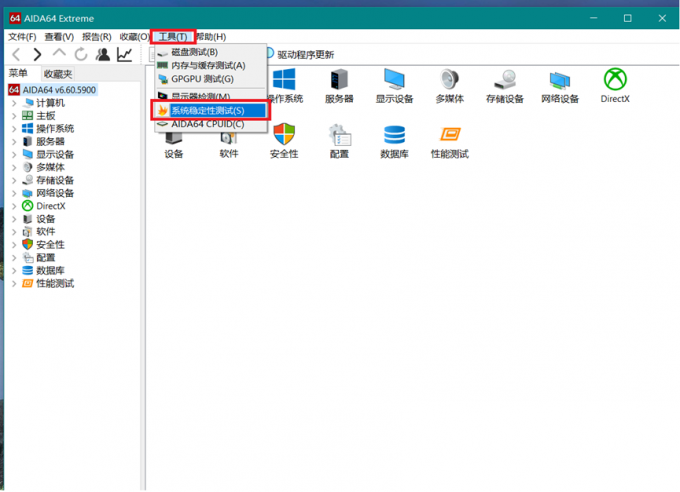The width and height of the screenshot is (680, 492).
Task: Select 数据库 in the sidebar tree
Action: [x=50, y=271]
